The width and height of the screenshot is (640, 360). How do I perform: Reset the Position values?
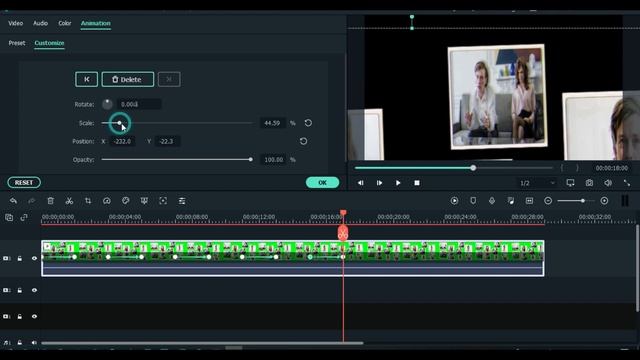click(x=303, y=141)
